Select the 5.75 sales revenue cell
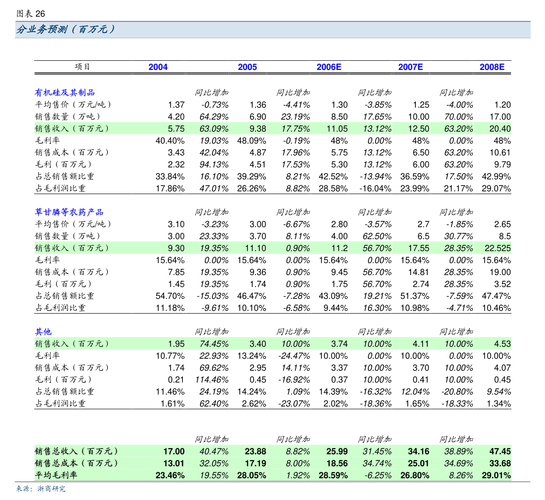The width and height of the screenshot is (545, 500). coord(176,129)
